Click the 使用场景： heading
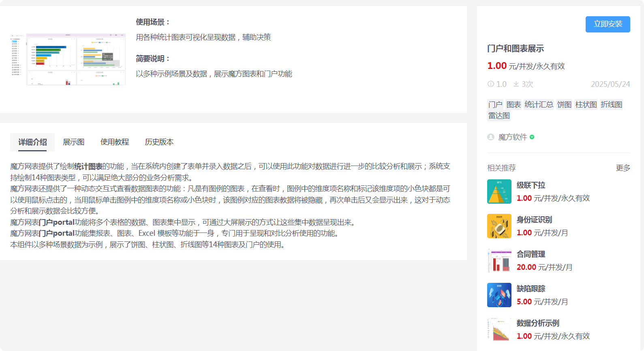This screenshot has width=644, height=351. 153,22
